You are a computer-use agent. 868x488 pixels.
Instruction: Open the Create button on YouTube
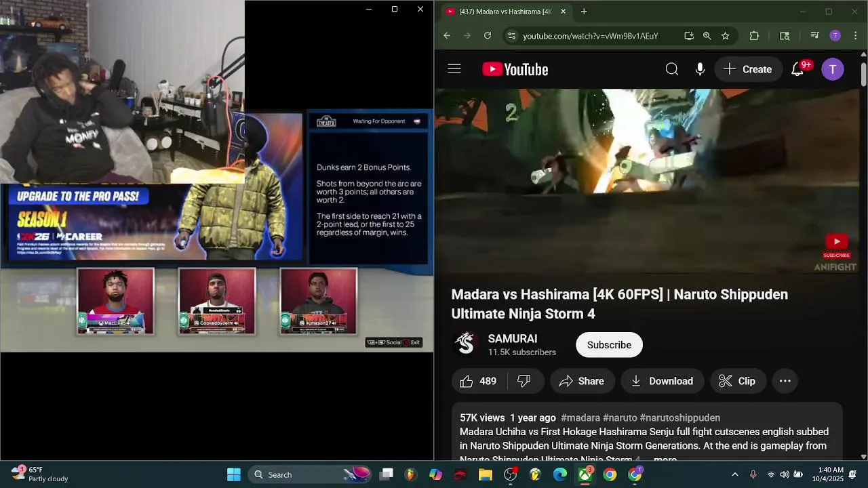tap(748, 69)
